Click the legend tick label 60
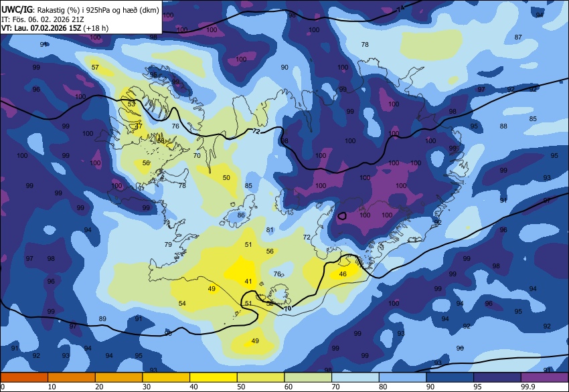The image size is (569, 392). point(288,387)
